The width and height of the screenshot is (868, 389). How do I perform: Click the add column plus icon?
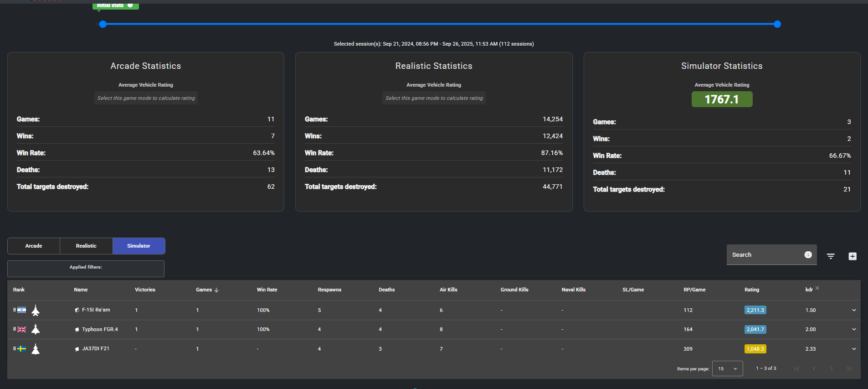click(853, 256)
